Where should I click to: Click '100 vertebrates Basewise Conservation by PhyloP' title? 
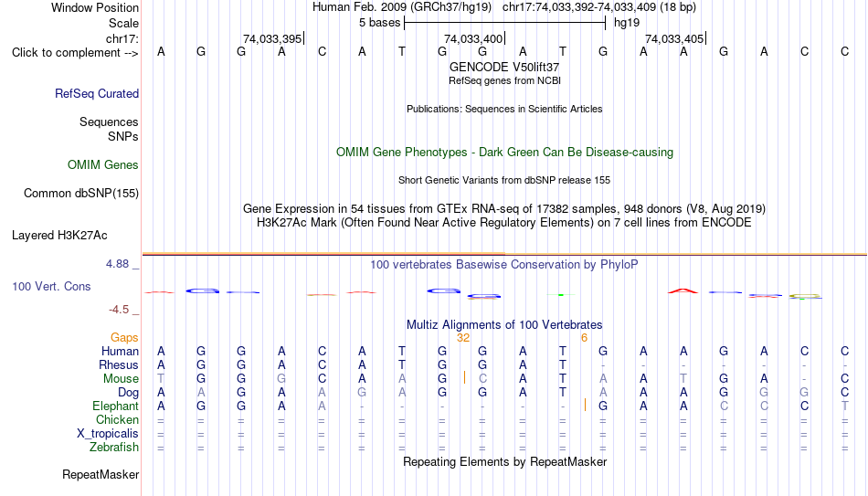(x=504, y=265)
